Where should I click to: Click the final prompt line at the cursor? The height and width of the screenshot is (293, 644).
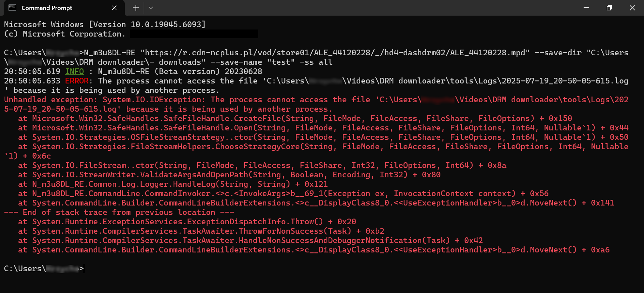(x=84, y=269)
